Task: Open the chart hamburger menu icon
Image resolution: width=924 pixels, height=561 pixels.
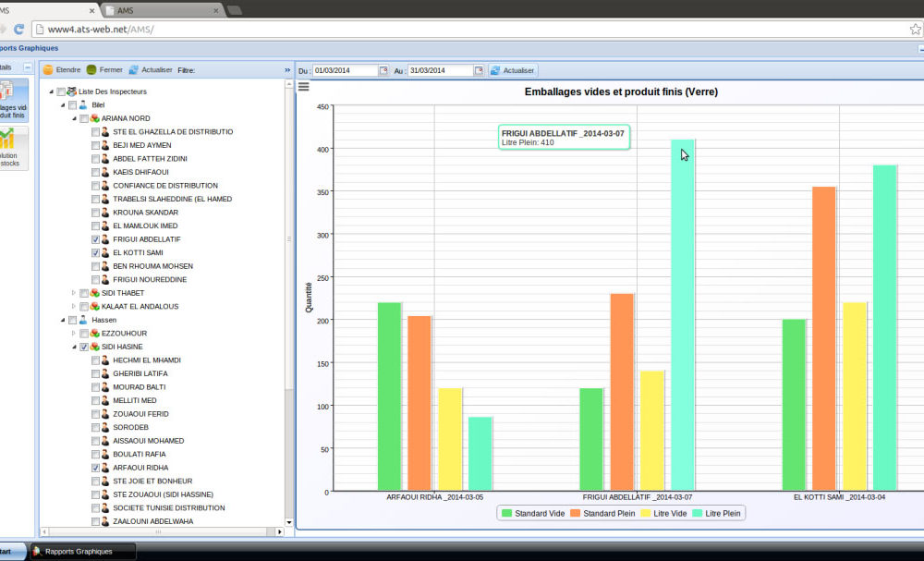Action: [303, 87]
